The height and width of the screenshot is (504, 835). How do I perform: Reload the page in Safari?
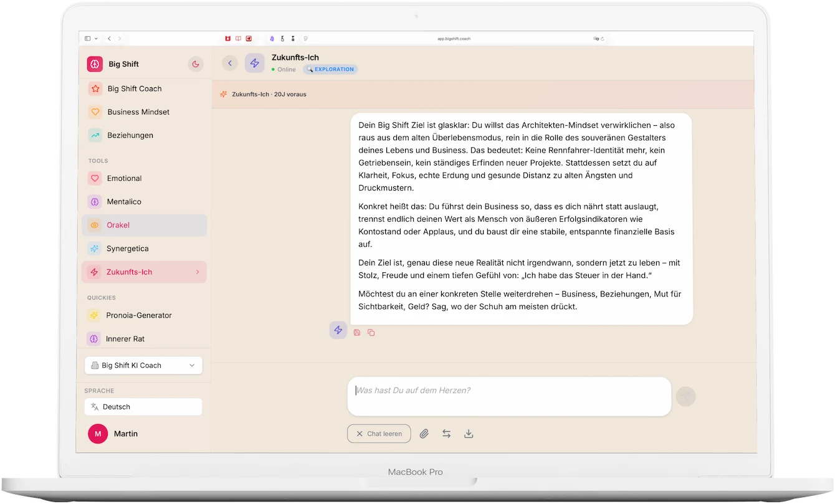pyautogui.click(x=603, y=39)
